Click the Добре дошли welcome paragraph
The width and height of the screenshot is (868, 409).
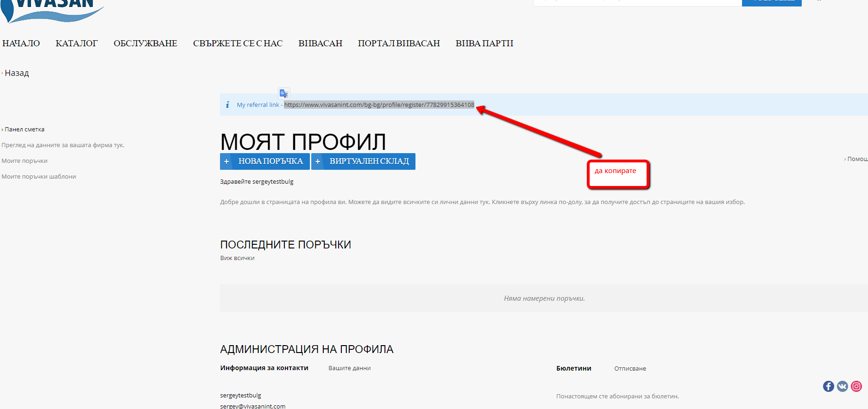pos(483,202)
